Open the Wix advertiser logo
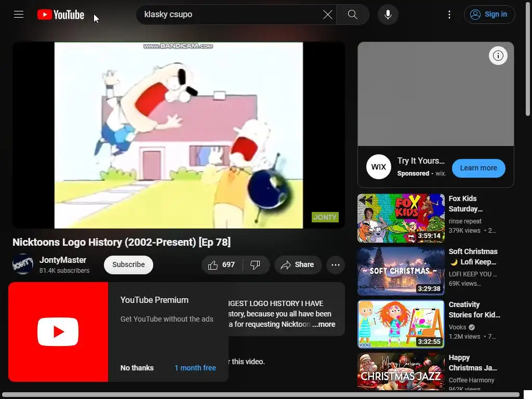Viewport: 532px width, 399px height. pyautogui.click(x=379, y=167)
